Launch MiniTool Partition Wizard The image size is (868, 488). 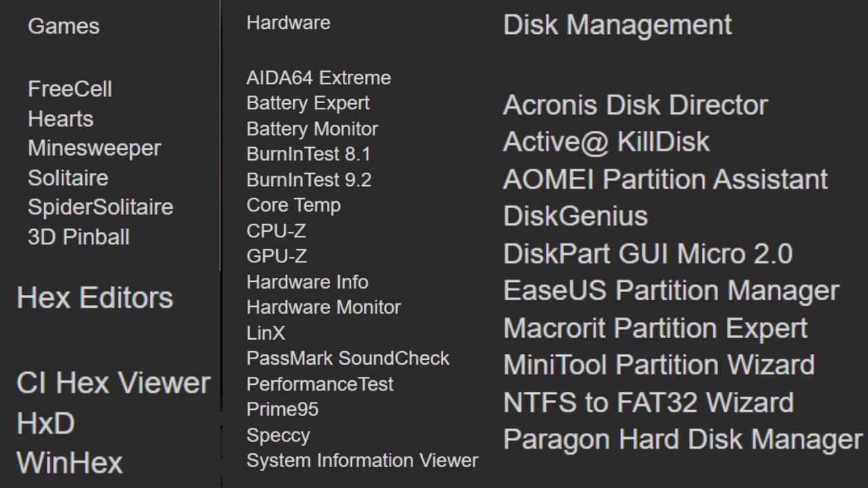click(x=658, y=365)
